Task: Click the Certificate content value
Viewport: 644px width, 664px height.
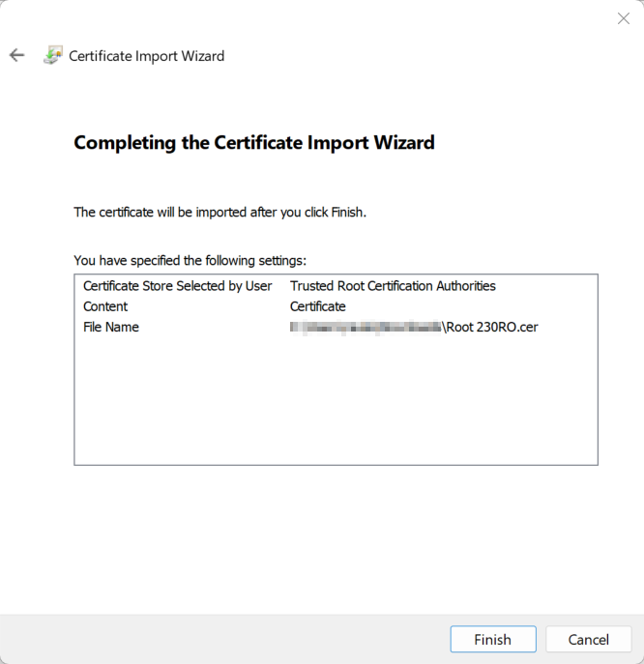Action: coord(318,306)
